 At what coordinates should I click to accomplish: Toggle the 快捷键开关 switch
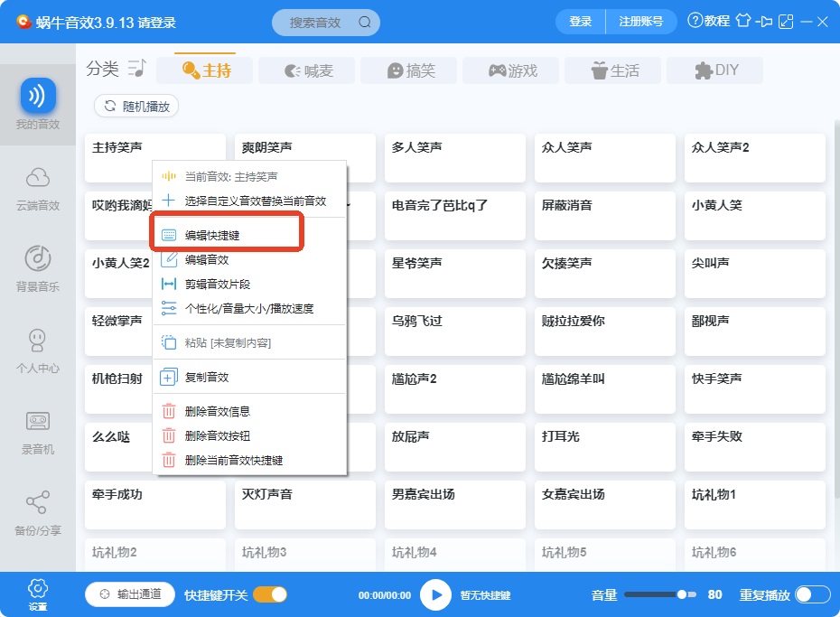[270, 594]
